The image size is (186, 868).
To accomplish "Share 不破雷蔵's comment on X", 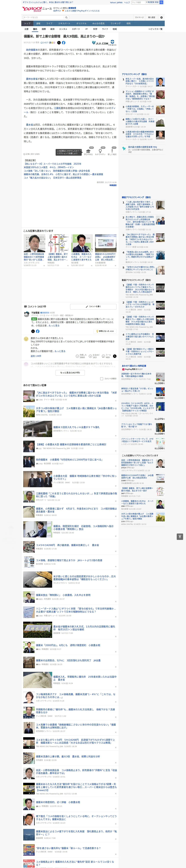I will pyautogui.click(x=33, y=331).
